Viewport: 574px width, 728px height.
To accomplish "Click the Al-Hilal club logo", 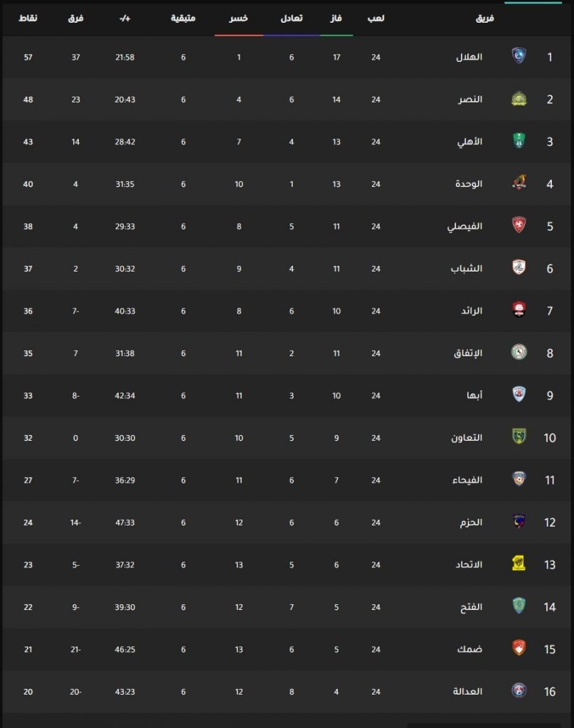I will 519,56.
